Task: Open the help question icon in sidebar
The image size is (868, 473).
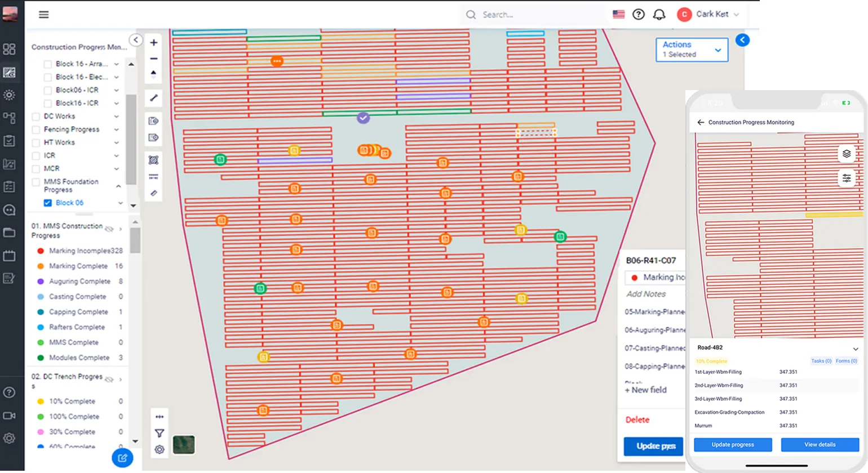Action: (x=9, y=392)
